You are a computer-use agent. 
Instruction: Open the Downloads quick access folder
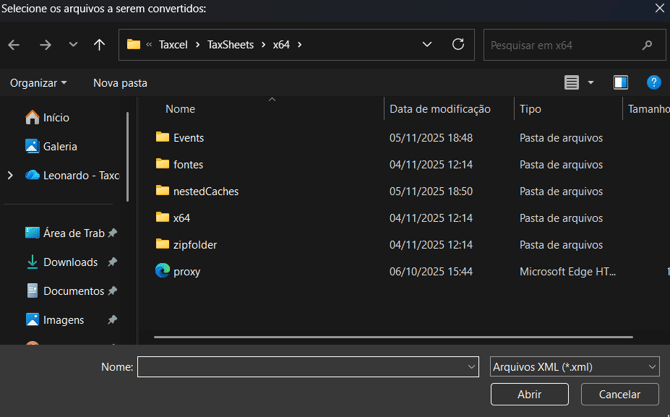[x=70, y=262]
